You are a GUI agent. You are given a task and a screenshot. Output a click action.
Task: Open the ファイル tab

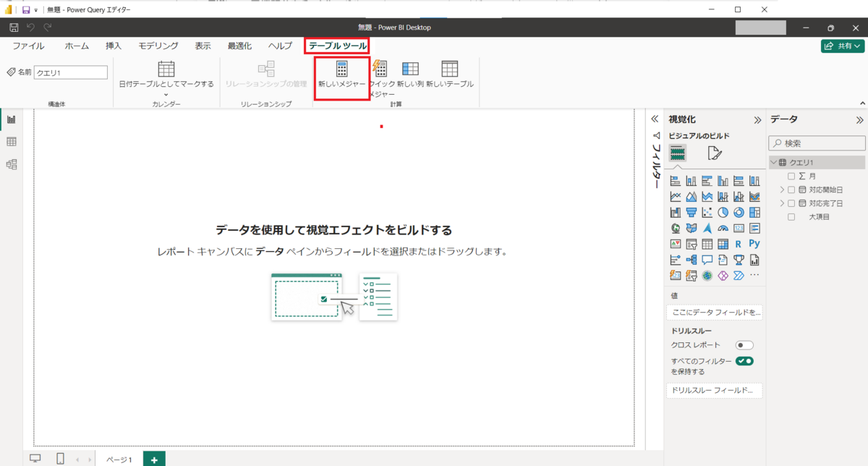pos(28,46)
